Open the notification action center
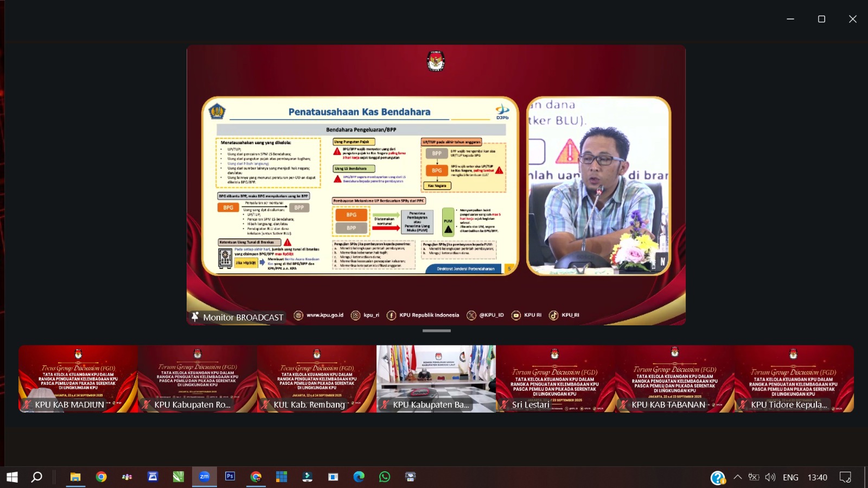The height and width of the screenshot is (488, 868). coord(845,477)
